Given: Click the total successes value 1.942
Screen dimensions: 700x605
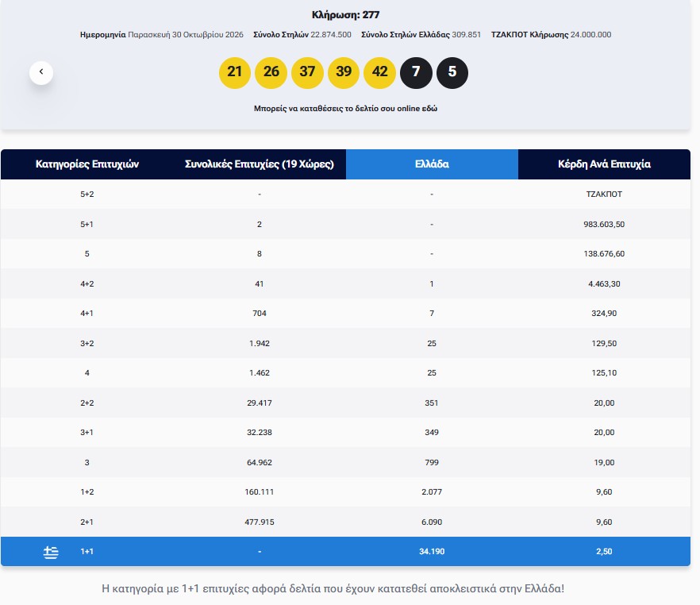Looking at the screenshot, I should tap(260, 343).
